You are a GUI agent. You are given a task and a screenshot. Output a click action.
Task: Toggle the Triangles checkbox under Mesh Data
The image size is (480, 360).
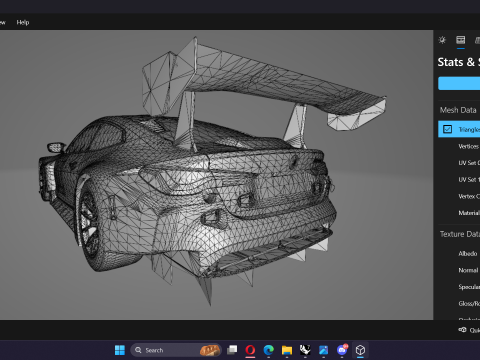pyautogui.click(x=447, y=129)
